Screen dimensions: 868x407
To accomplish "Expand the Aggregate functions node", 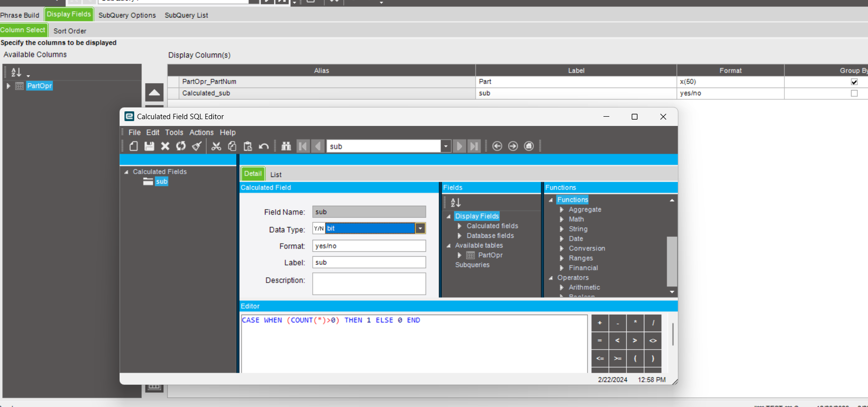I will pyautogui.click(x=562, y=210).
